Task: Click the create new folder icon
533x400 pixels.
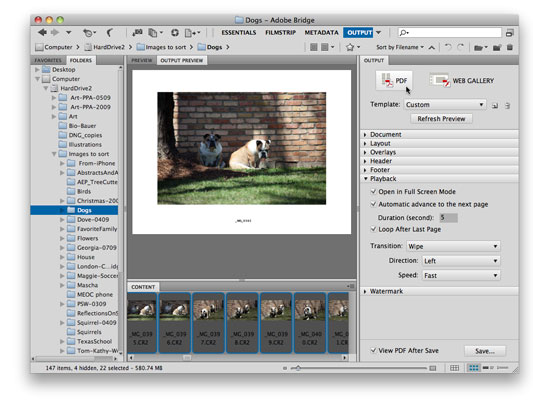Action: tap(497, 47)
